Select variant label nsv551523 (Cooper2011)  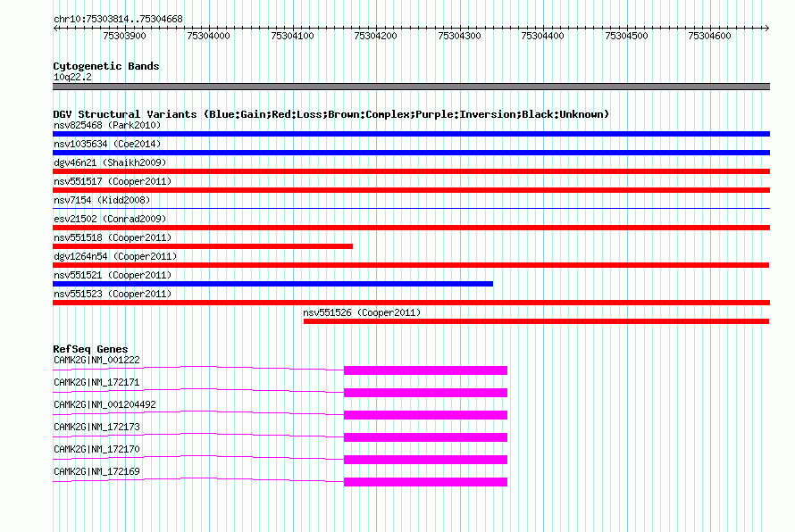click(x=113, y=294)
